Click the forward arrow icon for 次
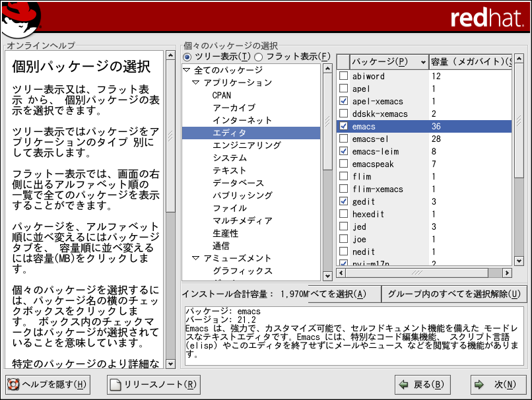 [481, 384]
